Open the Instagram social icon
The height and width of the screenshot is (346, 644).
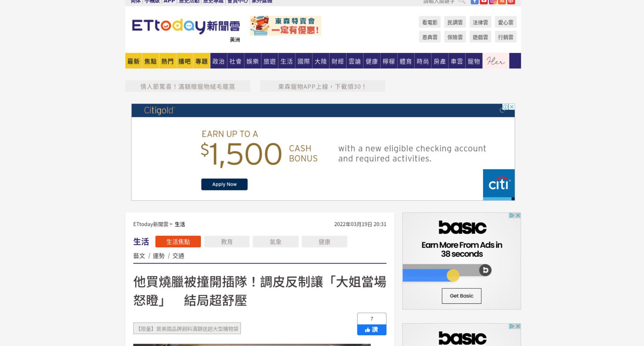pos(493,2)
